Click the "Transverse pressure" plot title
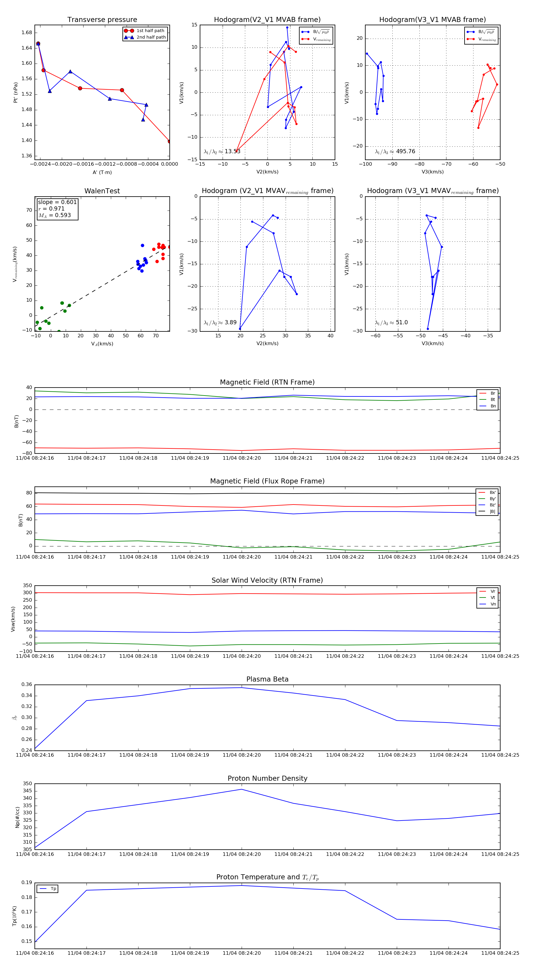The image size is (535, 980). coord(102,20)
